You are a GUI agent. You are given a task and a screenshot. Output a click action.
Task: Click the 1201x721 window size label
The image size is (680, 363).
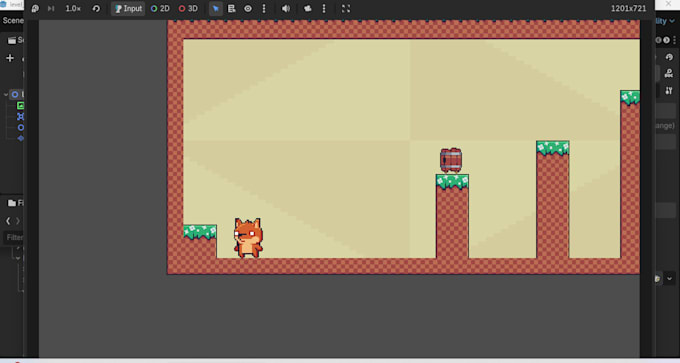click(x=628, y=9)
